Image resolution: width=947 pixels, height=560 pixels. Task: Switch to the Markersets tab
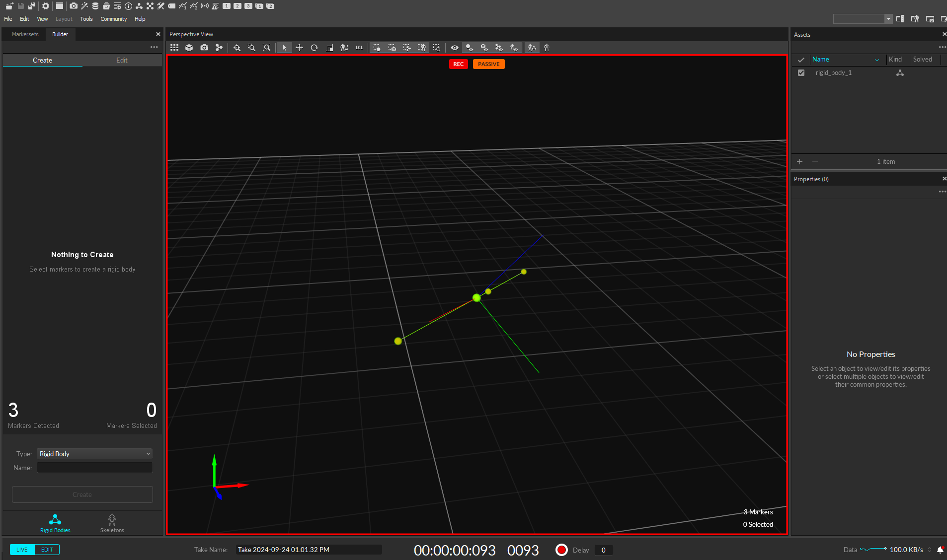coord(25,34)
